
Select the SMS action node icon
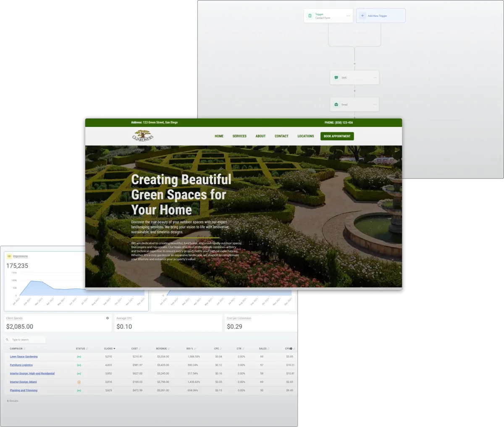coord(336,77)
